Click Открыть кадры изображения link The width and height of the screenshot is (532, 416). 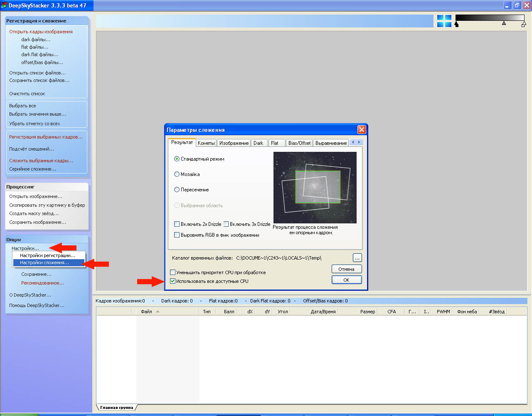(x=41, y=32)
